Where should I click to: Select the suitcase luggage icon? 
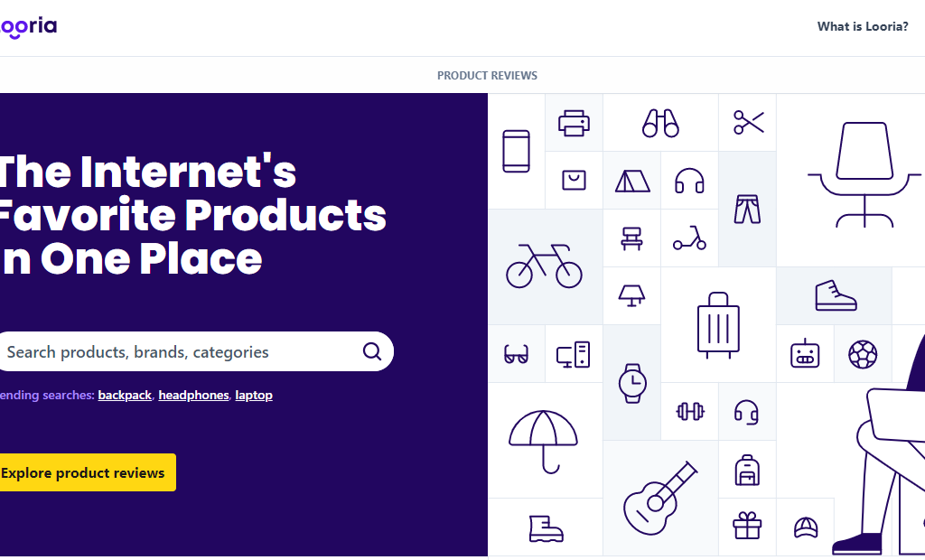[x=718, y=325]
